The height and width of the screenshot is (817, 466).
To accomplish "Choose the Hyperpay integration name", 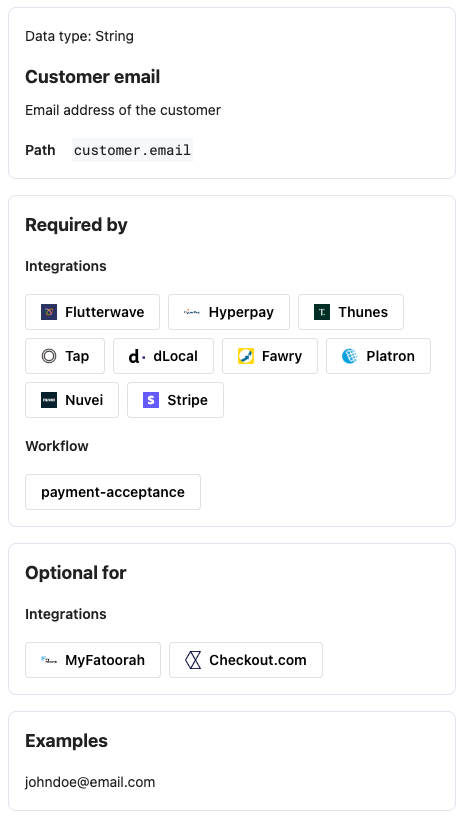I will (241, 312).
